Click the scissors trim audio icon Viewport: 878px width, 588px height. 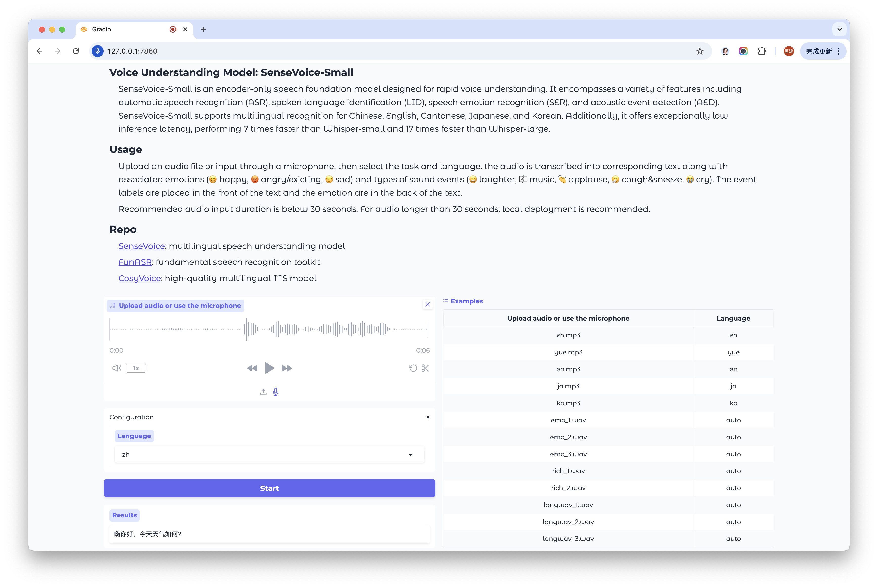pos(425,368)
